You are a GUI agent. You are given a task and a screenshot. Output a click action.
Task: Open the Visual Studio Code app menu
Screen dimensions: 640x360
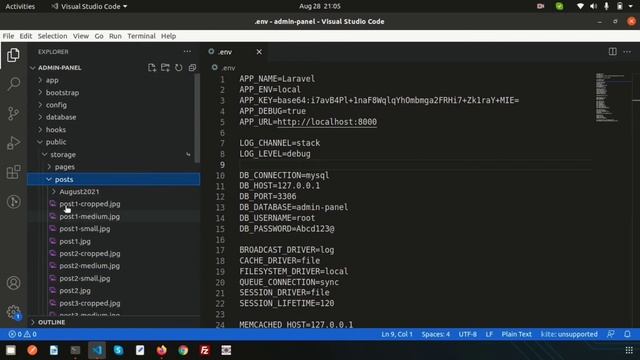tap(89, 6)
